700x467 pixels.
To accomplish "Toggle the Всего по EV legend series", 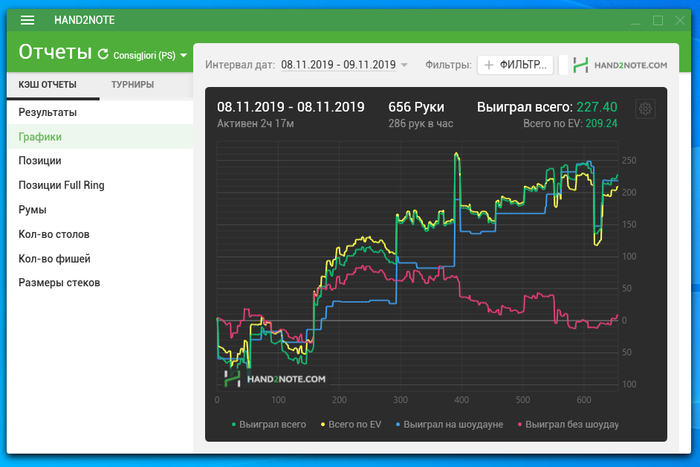I will [x=351, y=424].
